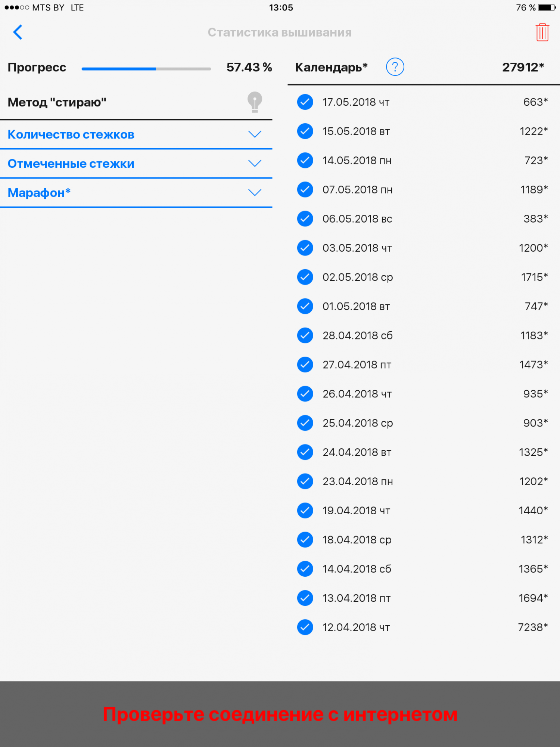Viewport: 560px width, 747px height.
Task: Tap the Календарь* header
Action: click(331, 67)
